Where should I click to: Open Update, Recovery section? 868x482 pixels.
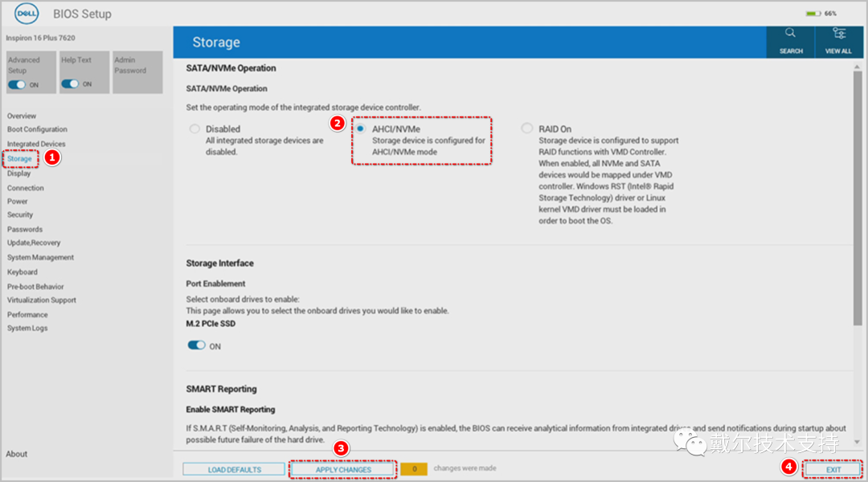(34, 243)
